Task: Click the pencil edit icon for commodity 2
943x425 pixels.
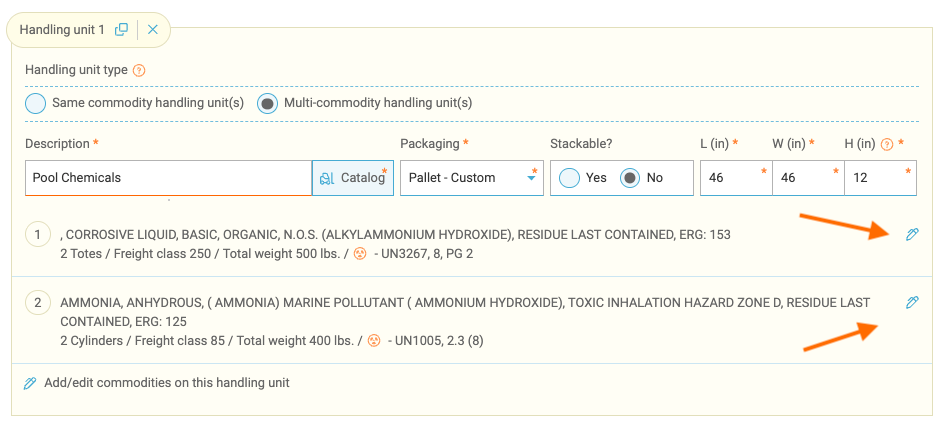Action: (912, 302)
